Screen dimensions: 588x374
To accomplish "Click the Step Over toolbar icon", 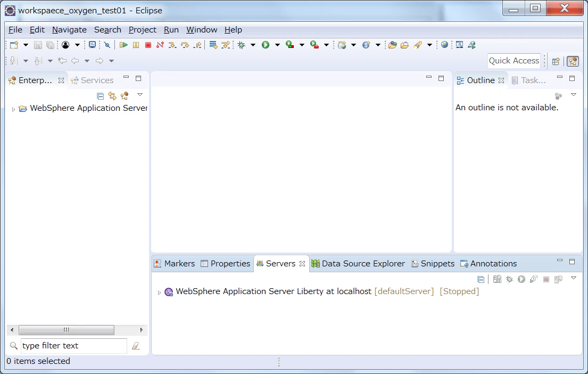I will [x=185, y=45].
